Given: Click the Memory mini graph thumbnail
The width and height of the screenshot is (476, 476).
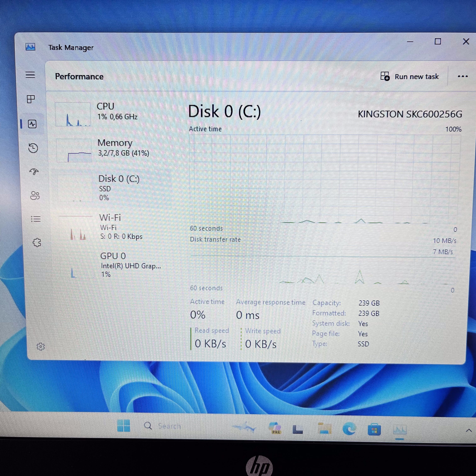Looking at the screenshot, I should tap(74, 150).
